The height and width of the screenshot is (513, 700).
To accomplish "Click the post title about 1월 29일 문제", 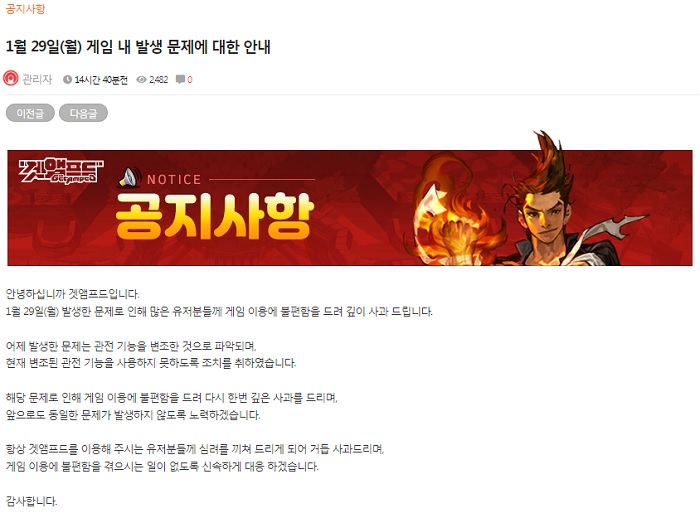I will click(138, 46).
